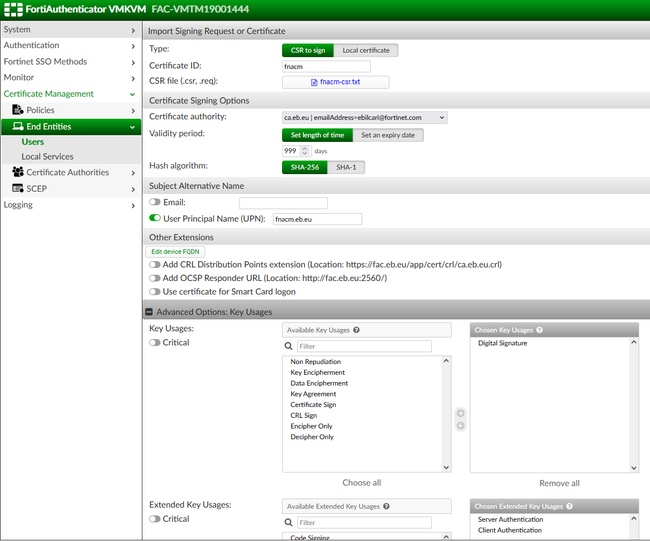Select Local Services under End Entities
The width and height of the screenshot is (650, 541).
pyautogui.click(x=47, y=157)
